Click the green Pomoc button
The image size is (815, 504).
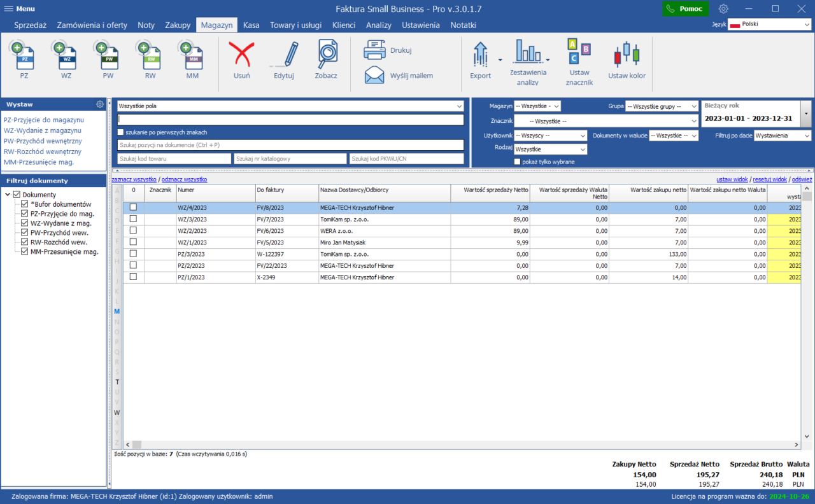coord(685,9)
